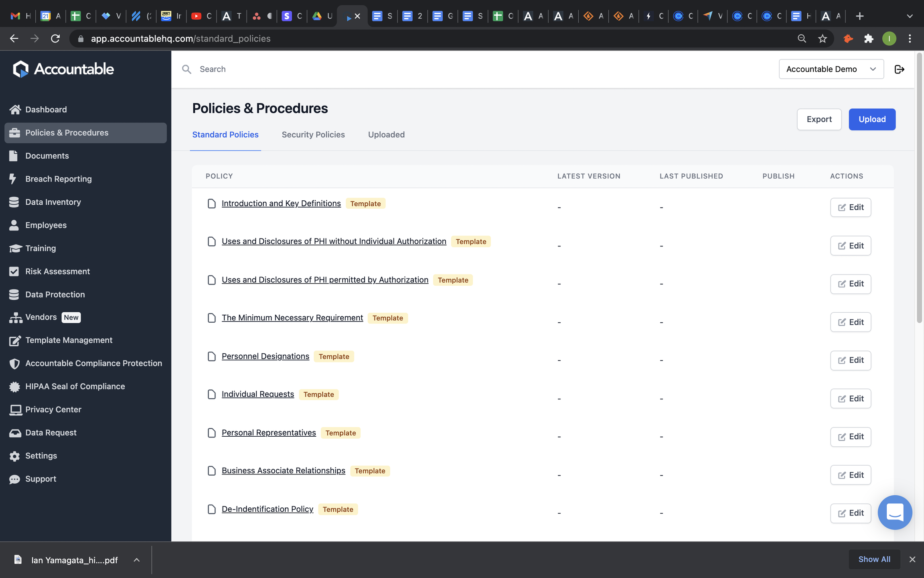Expand the downloaded PDF options chevron

[x=136, y=560]
